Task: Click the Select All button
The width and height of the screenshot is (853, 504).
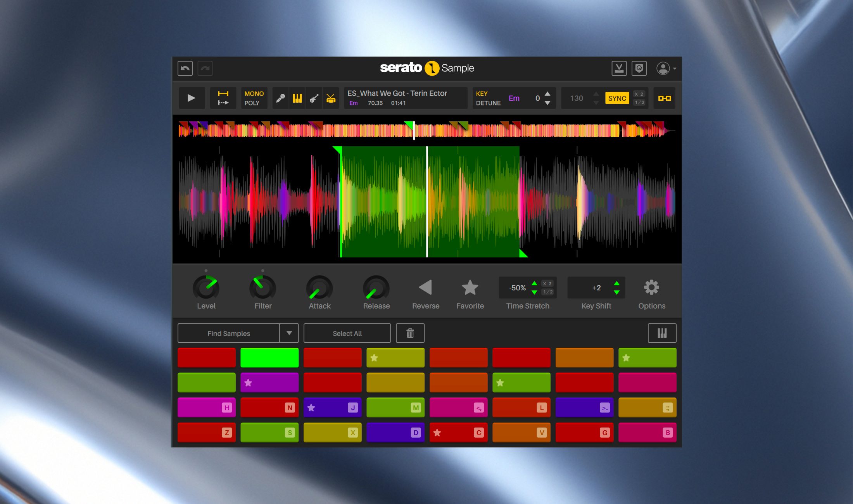Action: (347, 333)
